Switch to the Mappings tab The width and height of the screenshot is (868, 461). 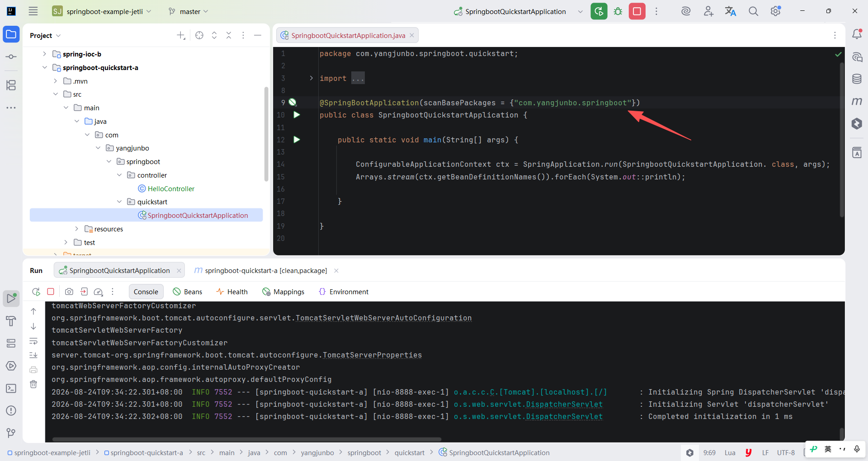pos(283,292)
